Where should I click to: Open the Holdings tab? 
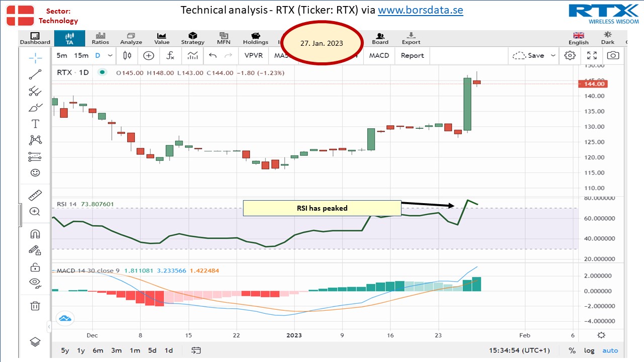point(256,39)
